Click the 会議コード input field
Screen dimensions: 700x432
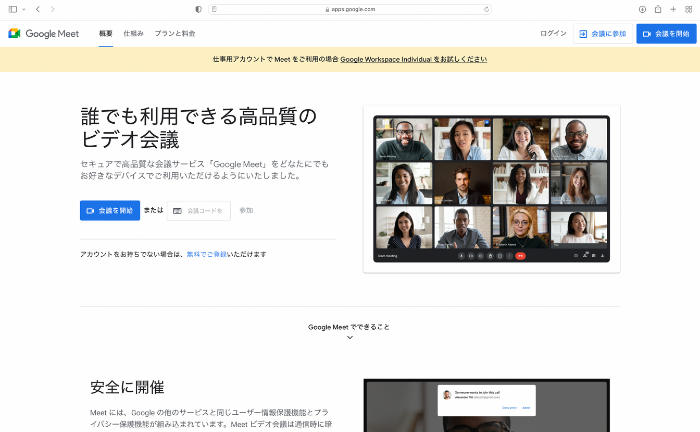199,211
